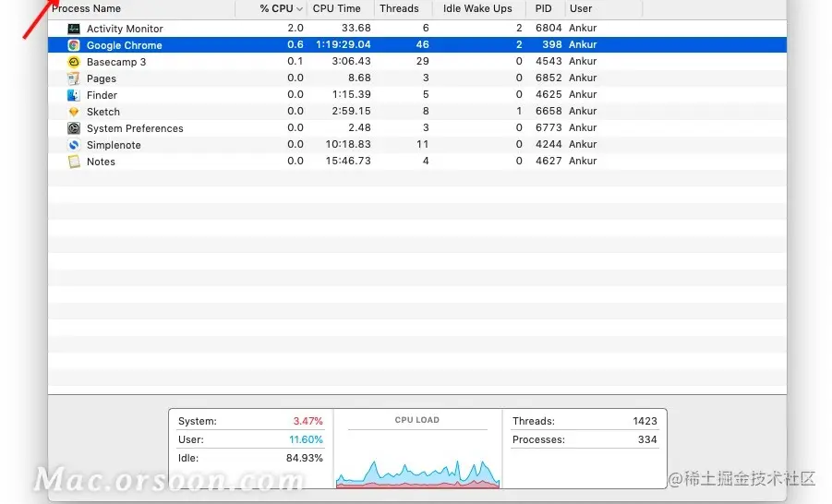Click the Pages app icon

point(74,78)
